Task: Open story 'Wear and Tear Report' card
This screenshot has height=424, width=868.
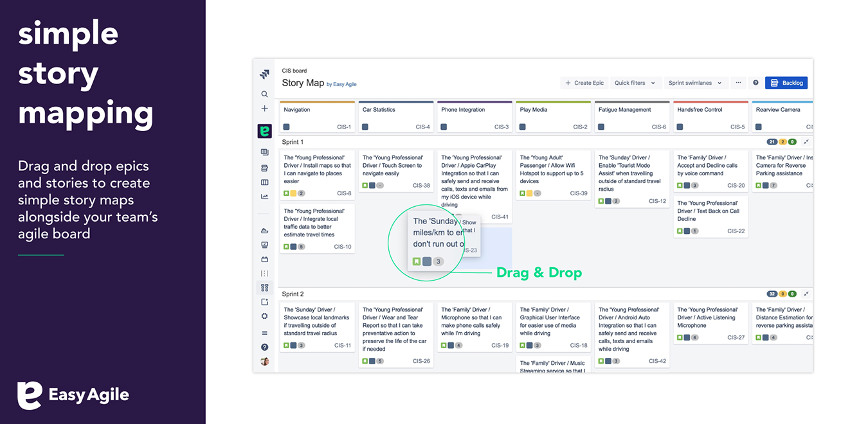Action: pos(396,335)
